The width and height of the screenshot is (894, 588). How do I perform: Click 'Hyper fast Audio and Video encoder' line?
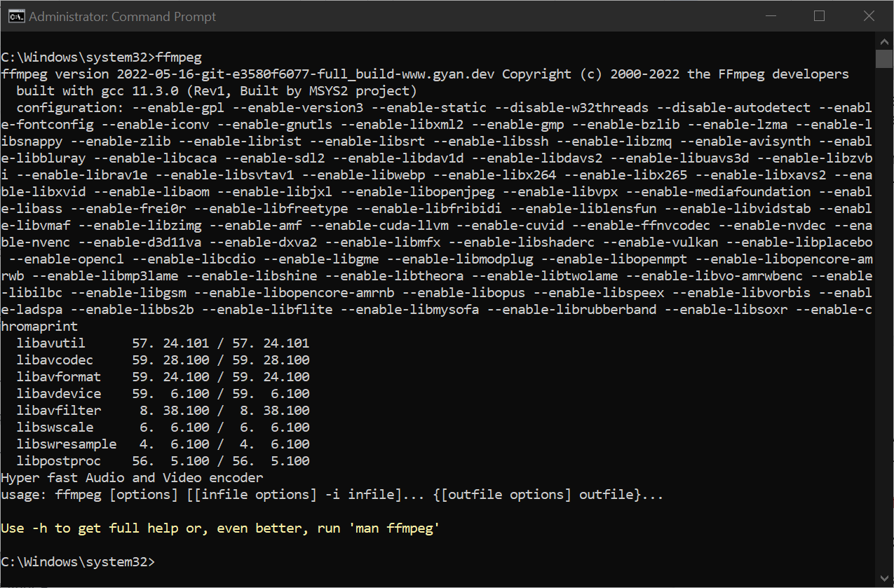133,478
